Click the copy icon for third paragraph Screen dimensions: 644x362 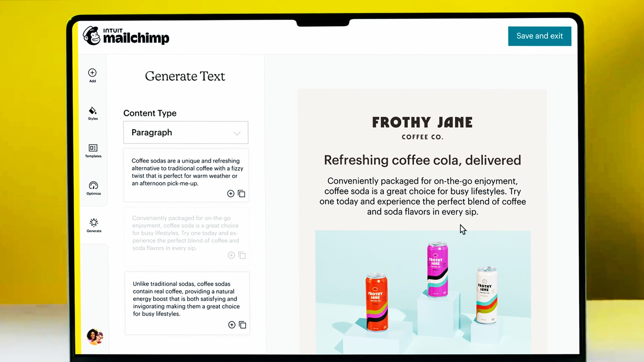pos(243,325)
